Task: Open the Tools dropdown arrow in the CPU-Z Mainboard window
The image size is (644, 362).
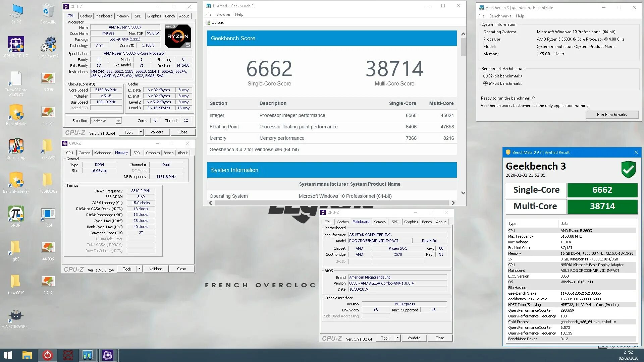Action: pyautogui.click(x=397, y=338)
